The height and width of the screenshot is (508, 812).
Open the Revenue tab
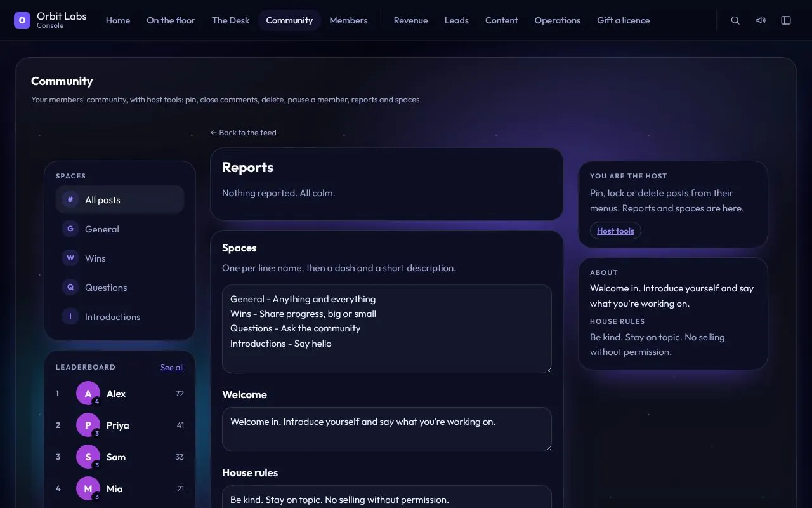410,20
